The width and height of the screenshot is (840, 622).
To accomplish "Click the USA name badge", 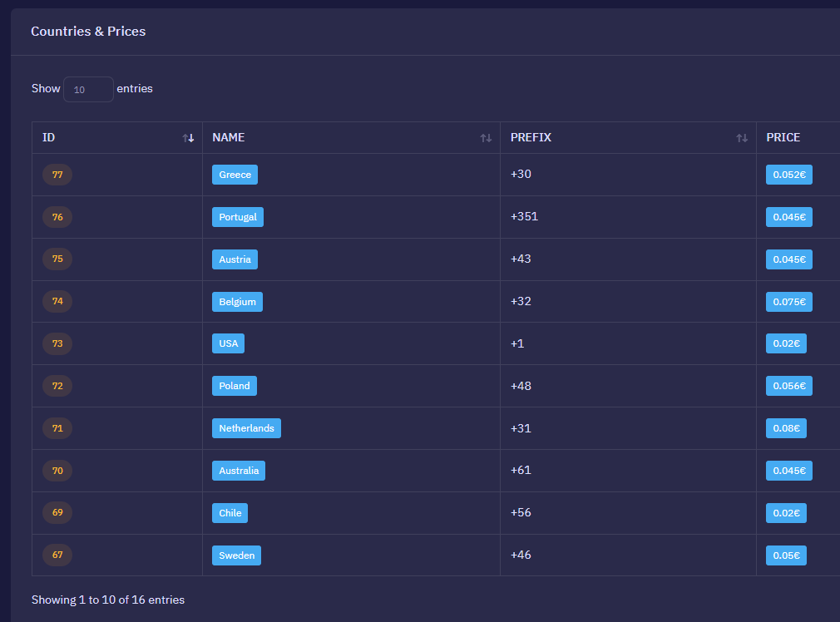I will pos(228,343).
